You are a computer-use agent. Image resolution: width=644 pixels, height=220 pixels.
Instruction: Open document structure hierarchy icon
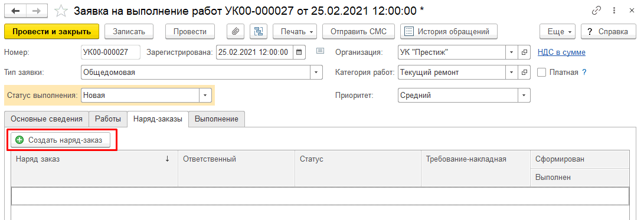pos(259,31)
